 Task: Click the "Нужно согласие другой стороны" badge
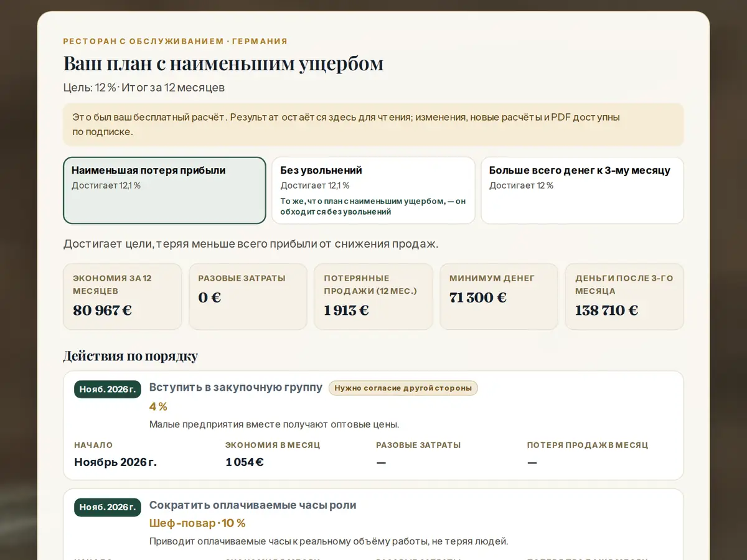(x=403, y=388)
